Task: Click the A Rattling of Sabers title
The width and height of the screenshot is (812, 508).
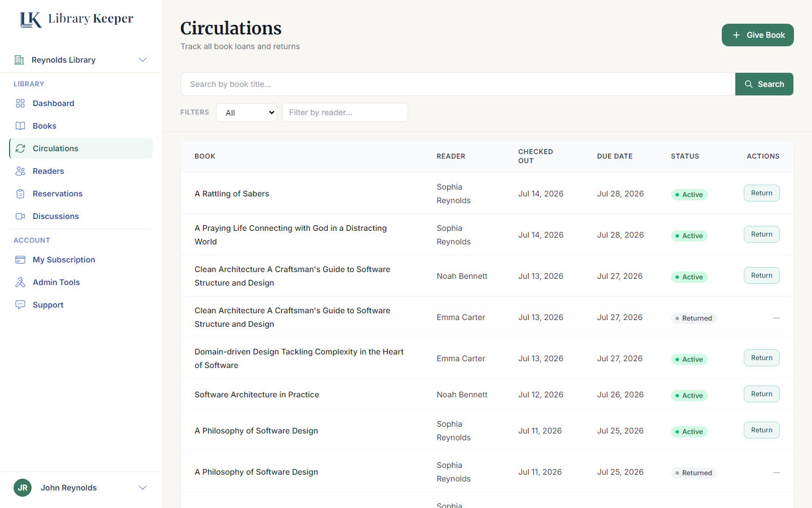Action: point(232,194)
